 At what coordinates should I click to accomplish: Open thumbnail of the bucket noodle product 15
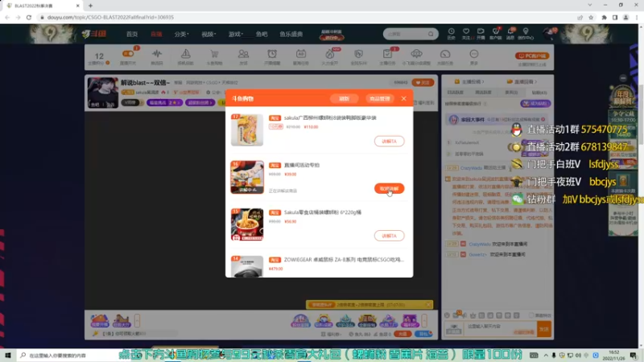247,224
